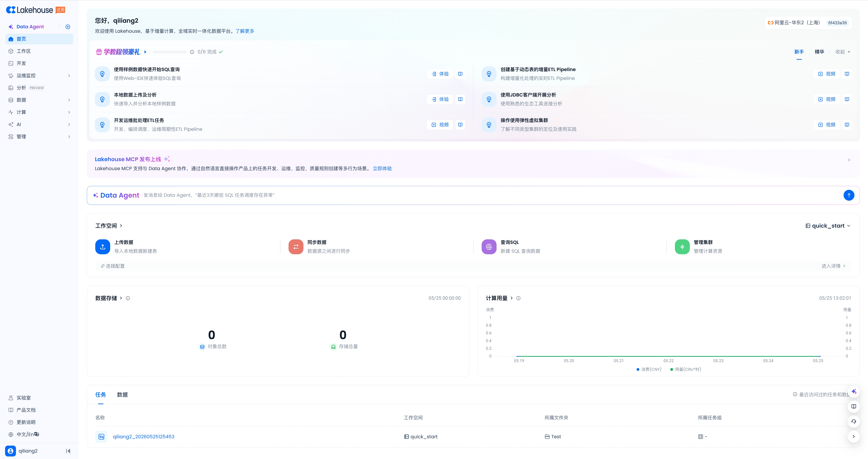Open docs book icon for 操作使用弹性虚拟集群

(x=847, y=125)
